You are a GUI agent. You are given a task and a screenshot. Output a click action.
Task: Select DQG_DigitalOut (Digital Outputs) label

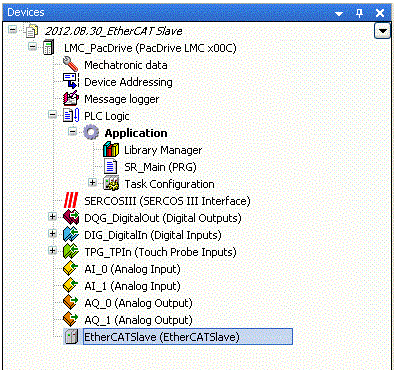coord(163,218)
